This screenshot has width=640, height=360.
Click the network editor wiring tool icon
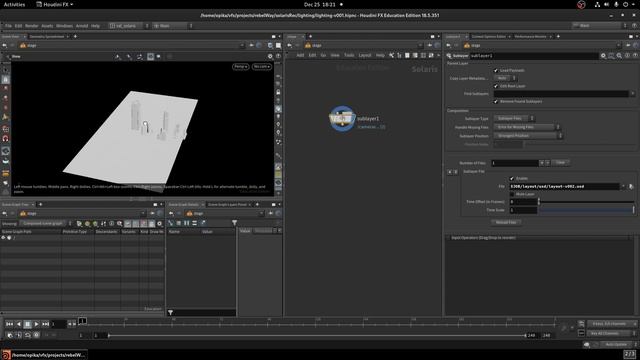(x=391, y=55)
